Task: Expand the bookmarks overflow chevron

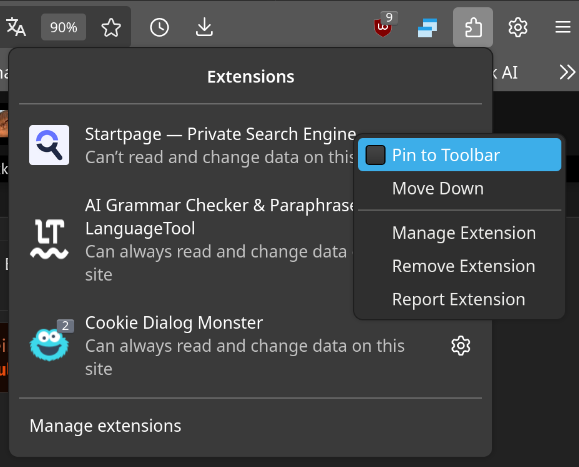Action: [x=567, y=72]
